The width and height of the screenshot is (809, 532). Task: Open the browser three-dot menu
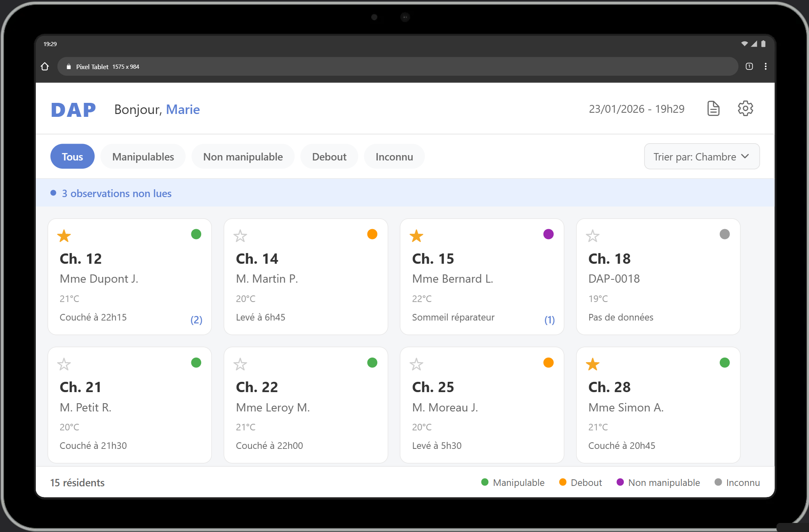click(765, 67)
